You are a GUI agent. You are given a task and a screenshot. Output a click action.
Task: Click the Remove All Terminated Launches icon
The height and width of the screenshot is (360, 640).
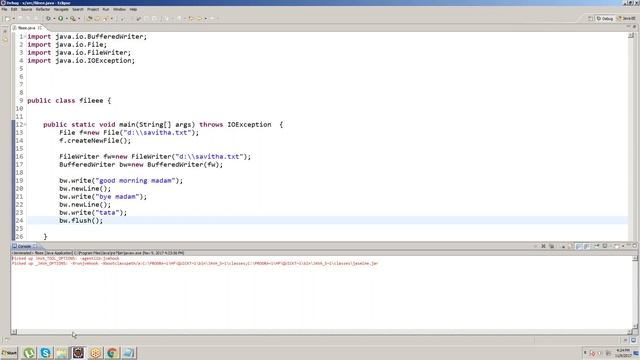552,246
